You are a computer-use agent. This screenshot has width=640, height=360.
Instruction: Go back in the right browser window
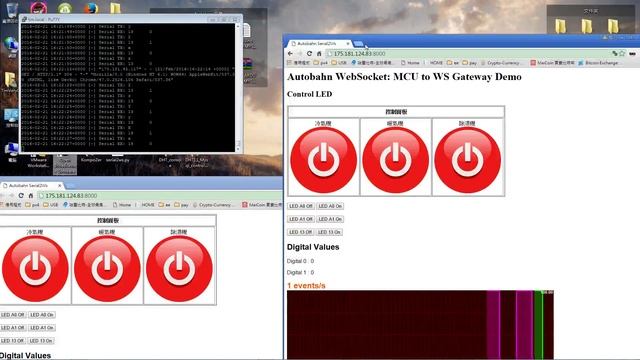click(x=290, y=53)
